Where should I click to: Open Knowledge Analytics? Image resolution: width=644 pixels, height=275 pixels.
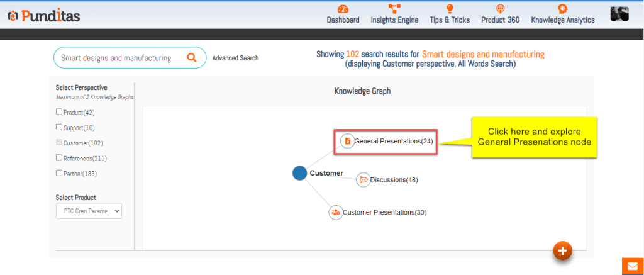562,14
